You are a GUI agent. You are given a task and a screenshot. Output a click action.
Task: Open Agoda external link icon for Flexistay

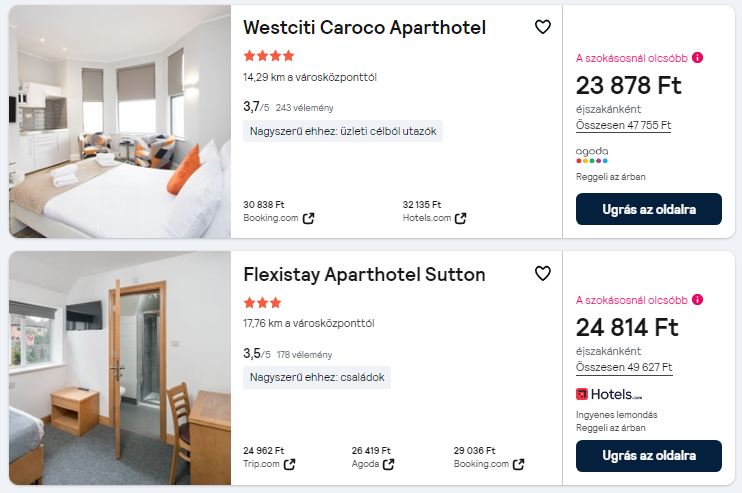tap(388, 464)
